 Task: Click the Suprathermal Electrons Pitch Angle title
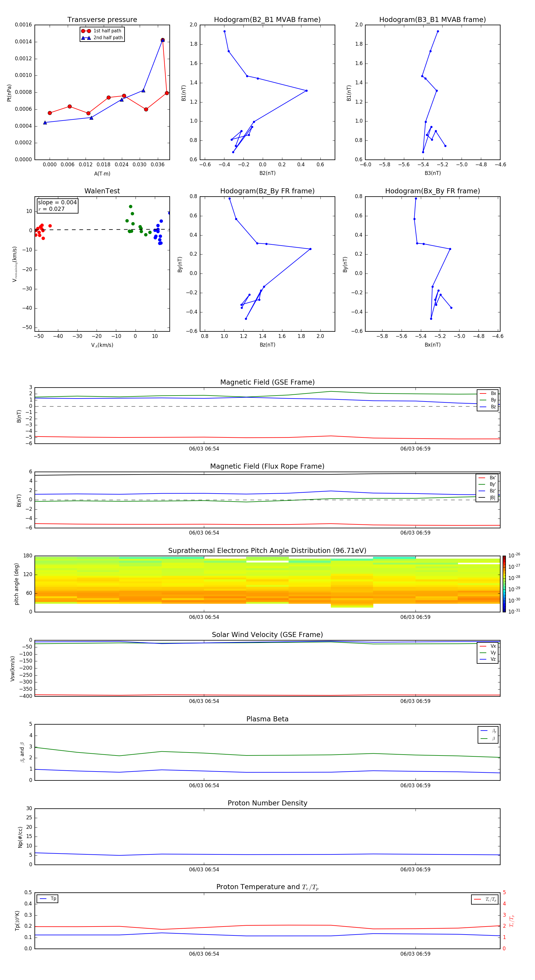pos(267,551)
